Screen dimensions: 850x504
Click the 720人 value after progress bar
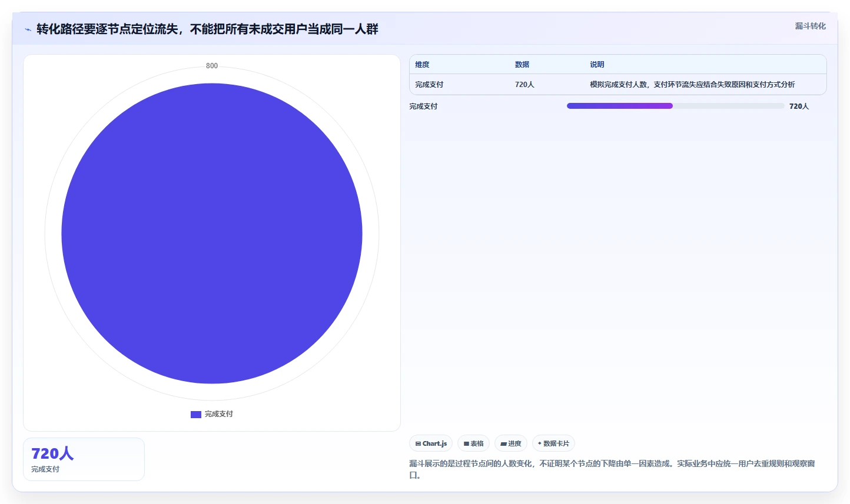[x=799, y=106]
